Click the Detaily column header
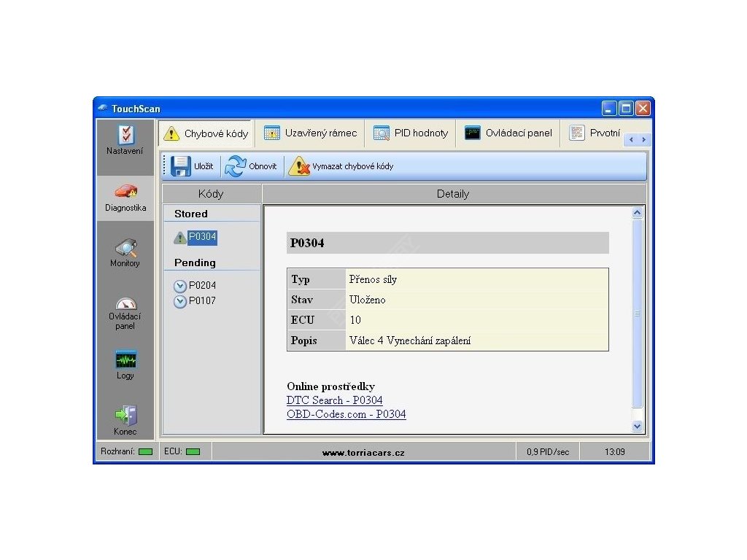The image size is (747, 560). pos(454,194)
